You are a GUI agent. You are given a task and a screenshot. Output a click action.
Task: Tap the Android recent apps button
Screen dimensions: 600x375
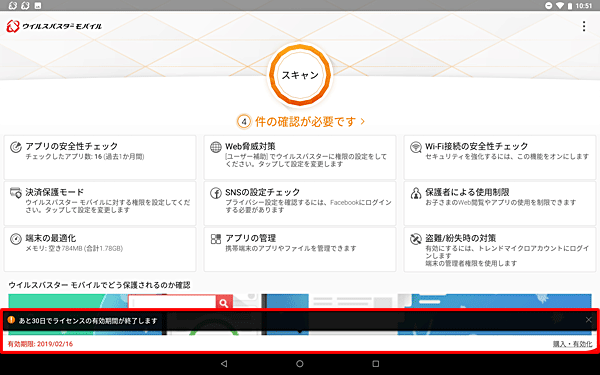(376, 364)
